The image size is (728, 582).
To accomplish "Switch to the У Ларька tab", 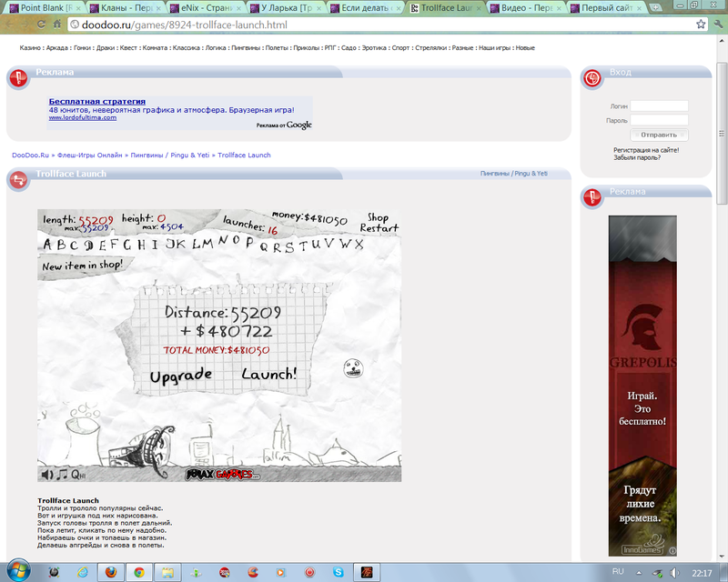I will point(286,8).
